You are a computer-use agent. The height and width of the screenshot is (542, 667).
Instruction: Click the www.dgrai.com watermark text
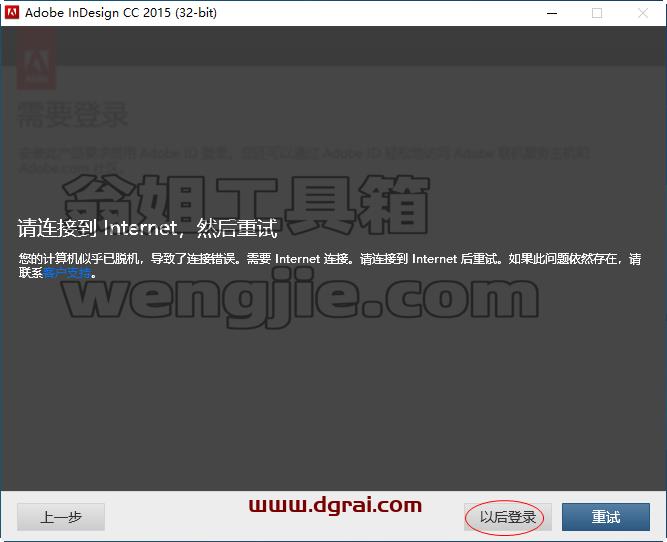[335, 505]
